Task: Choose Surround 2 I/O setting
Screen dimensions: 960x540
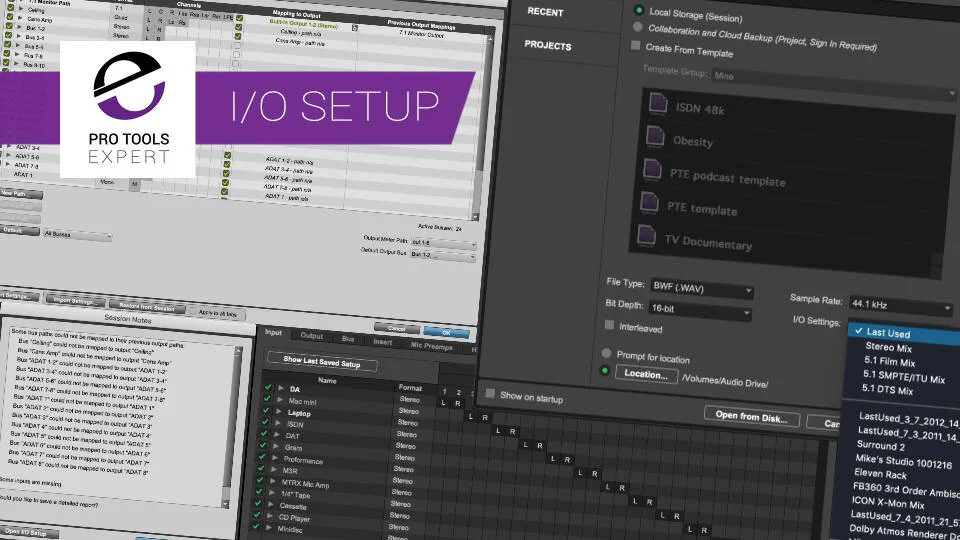Action: tap(880, 446)
